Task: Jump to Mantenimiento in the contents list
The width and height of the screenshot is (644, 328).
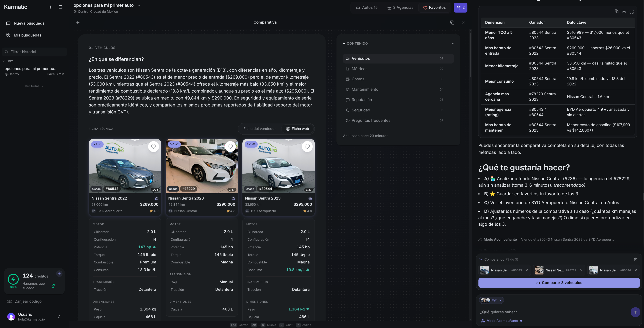Action: coord(398,90)
